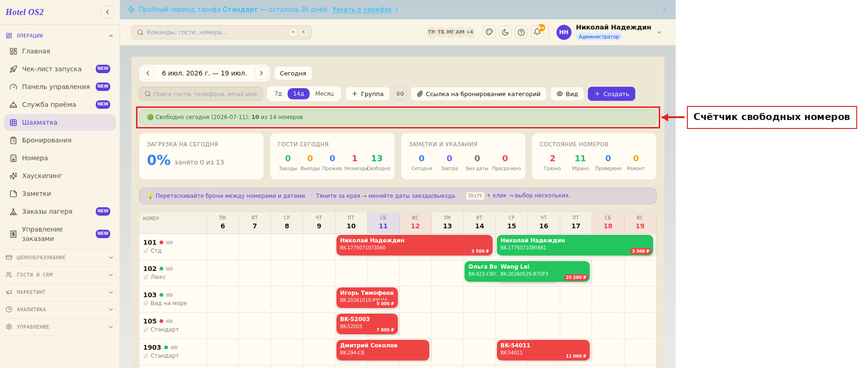Toggle the pill switch next to room 1903
This screenshot has height=368, width=868.
point(174,347)
